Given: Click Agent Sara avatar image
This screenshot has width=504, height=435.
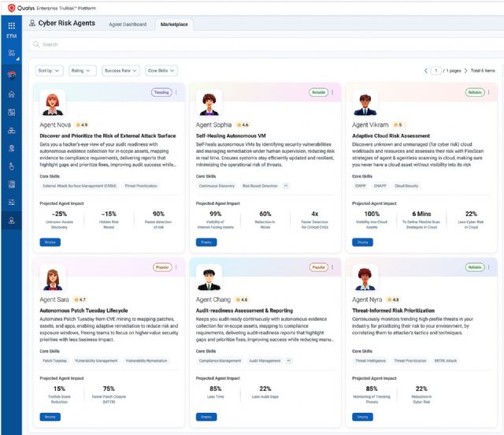Looking at the screenshot, I should [x=53, y=278].
